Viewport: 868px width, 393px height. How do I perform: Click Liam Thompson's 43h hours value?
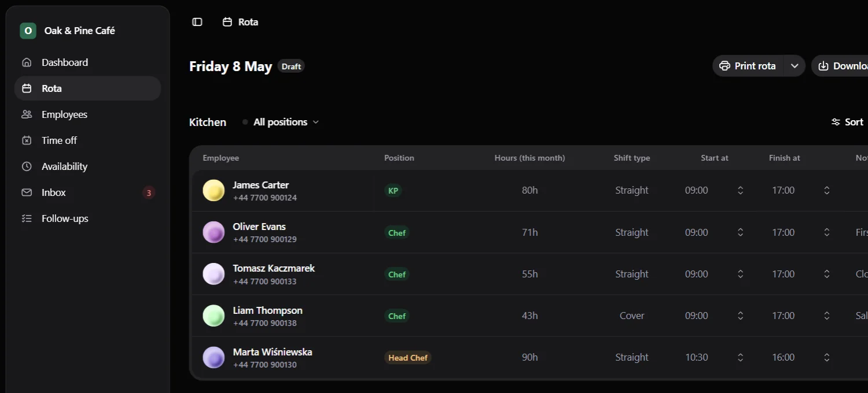tap(530, 316)
